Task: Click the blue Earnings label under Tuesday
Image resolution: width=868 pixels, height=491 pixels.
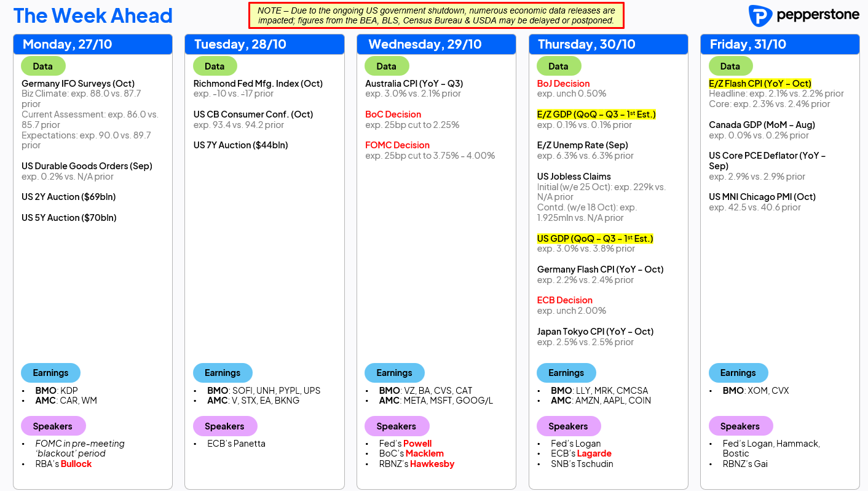Action: pyautogui.click(x=223, y=373)
